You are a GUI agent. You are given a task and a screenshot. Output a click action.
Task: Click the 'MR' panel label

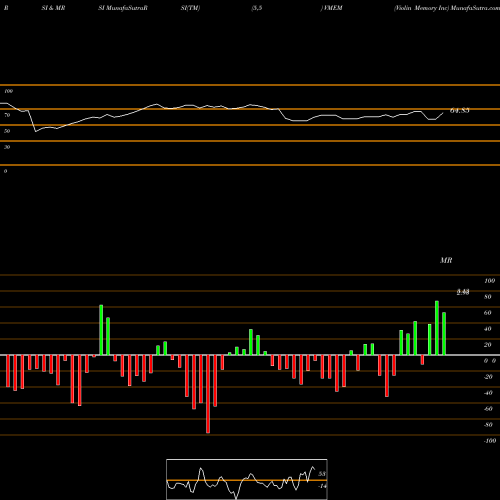[x=446, y=260]
